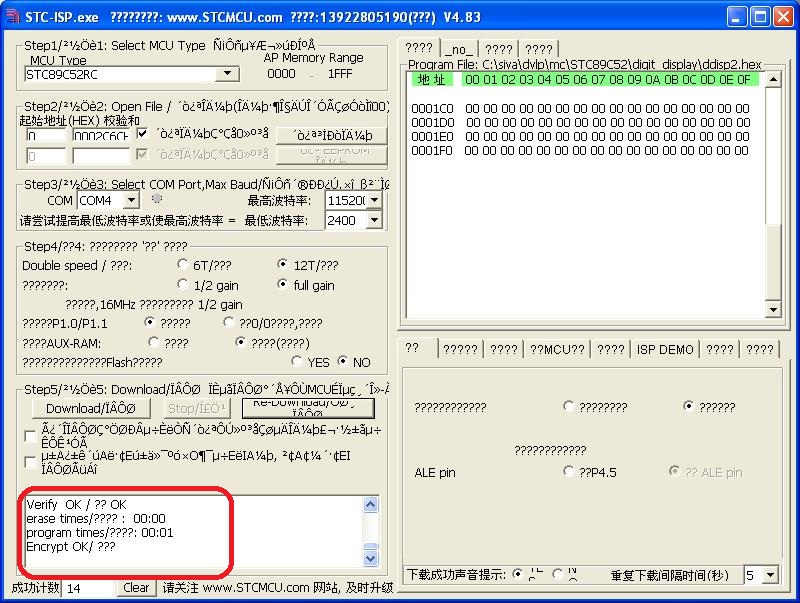Click the log box scroll up arrow
This screenshot has height=603, width=800.
pos(370,505)
